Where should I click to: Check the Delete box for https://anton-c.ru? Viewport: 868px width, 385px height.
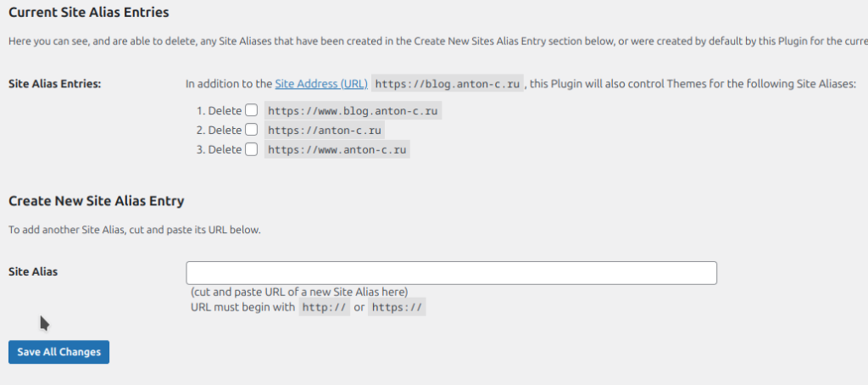tap(251, 130)
